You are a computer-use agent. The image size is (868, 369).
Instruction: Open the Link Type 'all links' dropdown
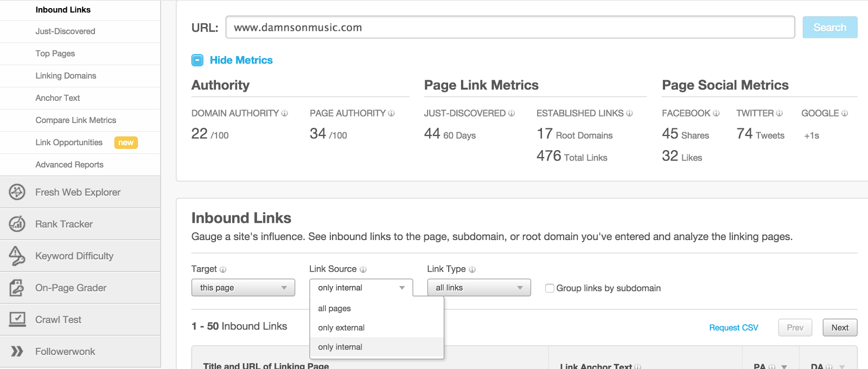click(x=478, y=288)
